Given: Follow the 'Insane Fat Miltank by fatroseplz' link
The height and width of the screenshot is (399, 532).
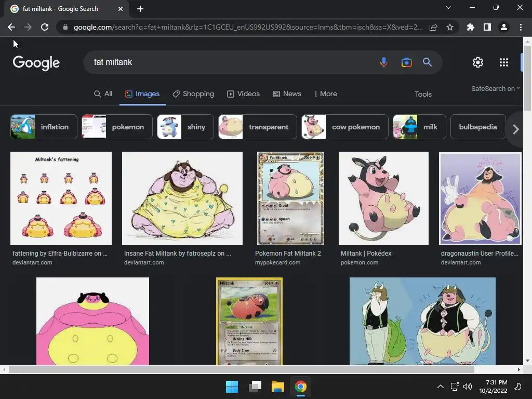Looking at the screenshot, I should pyautogui.click(x=178, y=254).
